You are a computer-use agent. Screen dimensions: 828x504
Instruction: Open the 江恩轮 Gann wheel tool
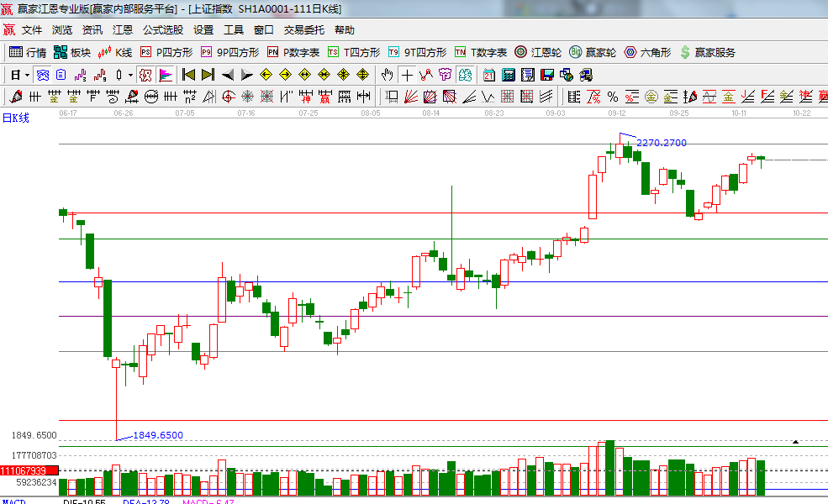pyautogui.click(x=538, y=52)
